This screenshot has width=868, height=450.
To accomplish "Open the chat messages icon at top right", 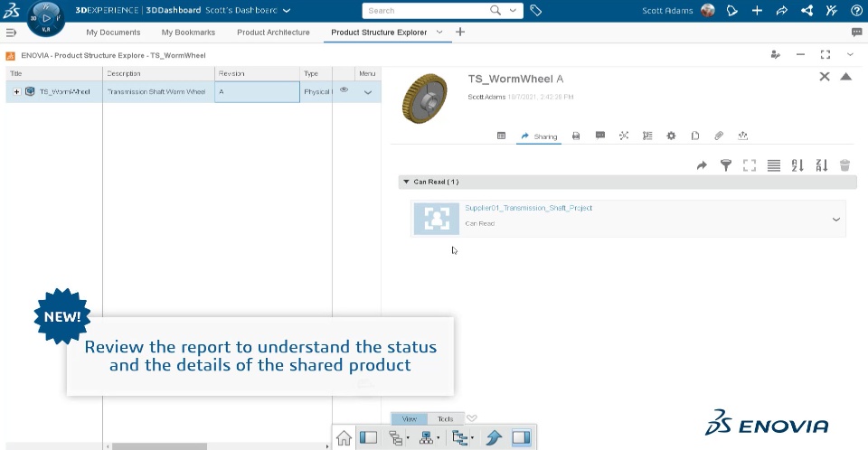I will (x=856, y=33).
